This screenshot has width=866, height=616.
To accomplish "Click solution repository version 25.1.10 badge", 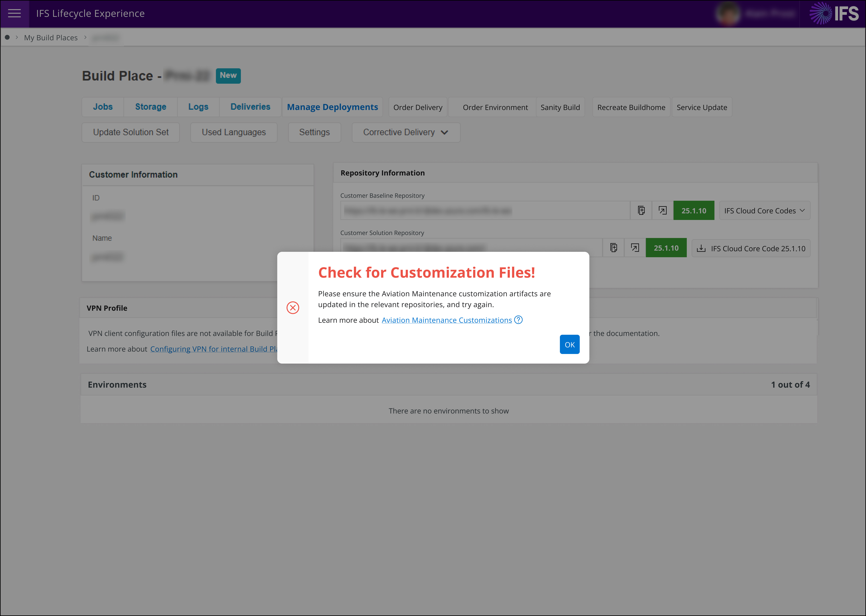I will 666,248.
